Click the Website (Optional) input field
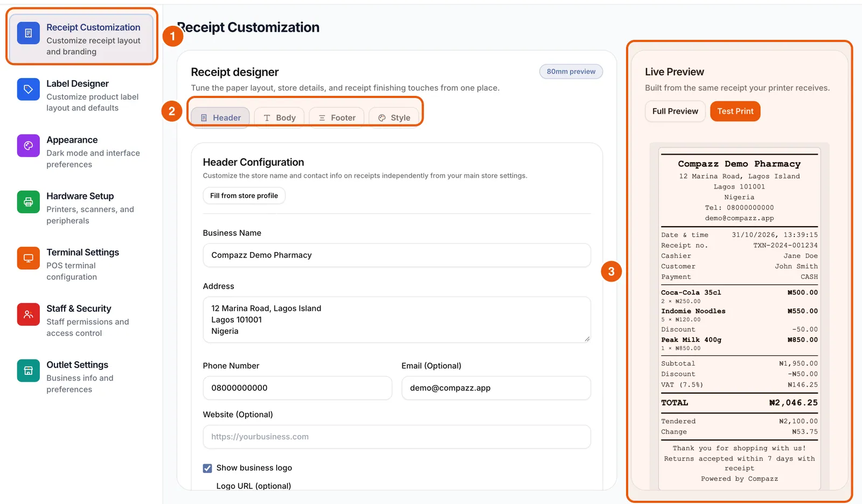Viewport: 862px width, 504px height. pyautogui.click(x=397, y=437)
